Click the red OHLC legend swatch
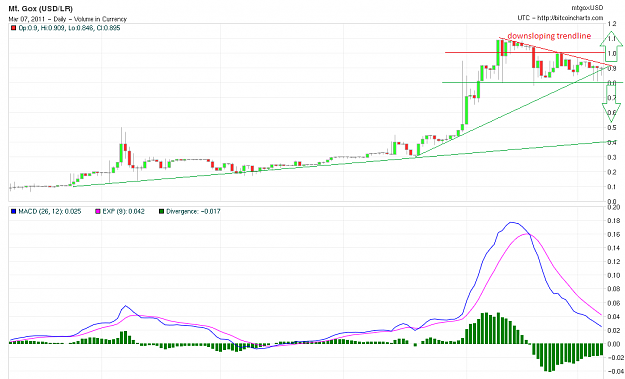 (x=13, y=28)
